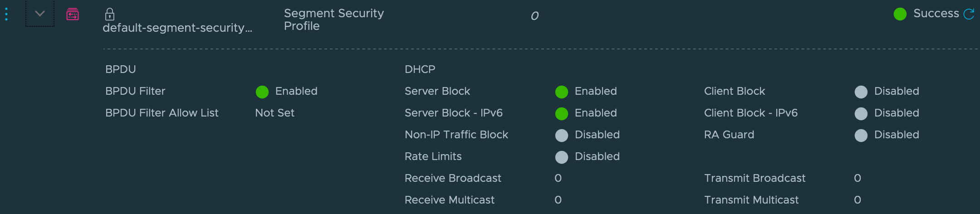Click the Client Block Disabled indicator
Image resolution: width=980 pixels, height=214 pixels.
(x=861, y=92)
